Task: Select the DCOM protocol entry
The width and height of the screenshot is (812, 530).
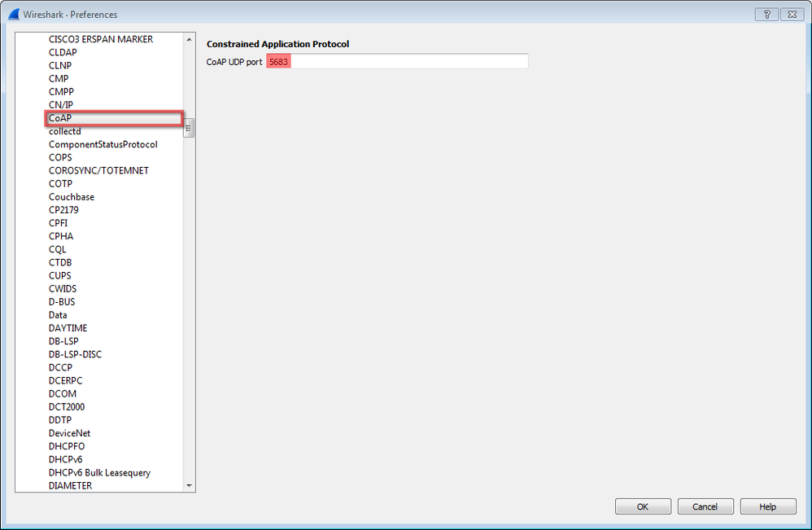Action: click(63, 394)
